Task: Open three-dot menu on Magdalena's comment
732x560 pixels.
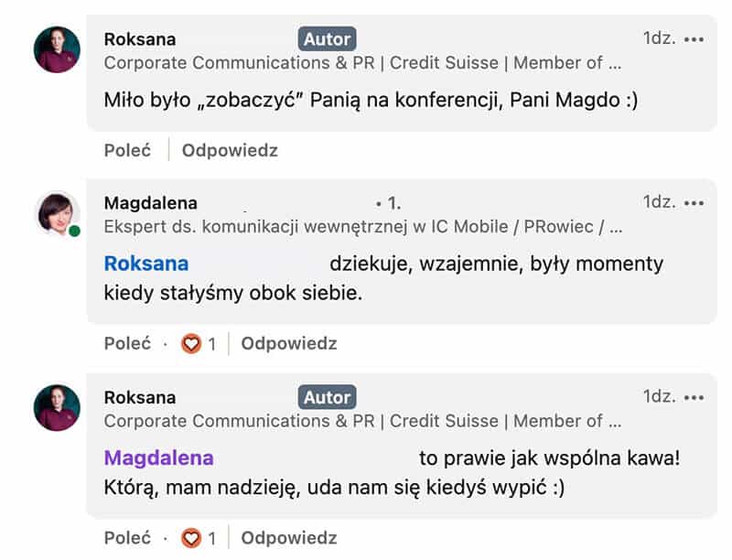Action: pos(694,203)
